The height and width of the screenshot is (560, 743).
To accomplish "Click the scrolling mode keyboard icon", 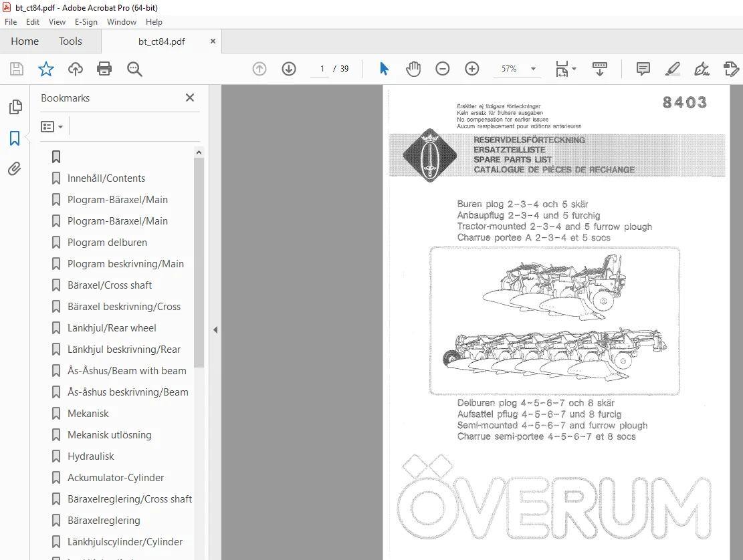I will point(600,69).
